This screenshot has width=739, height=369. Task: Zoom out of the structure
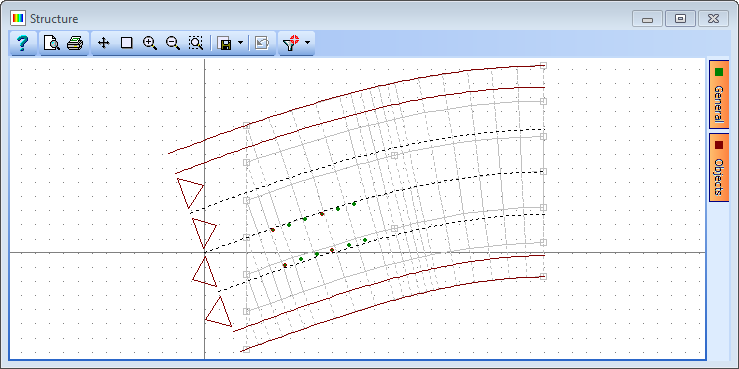[173, 43]
